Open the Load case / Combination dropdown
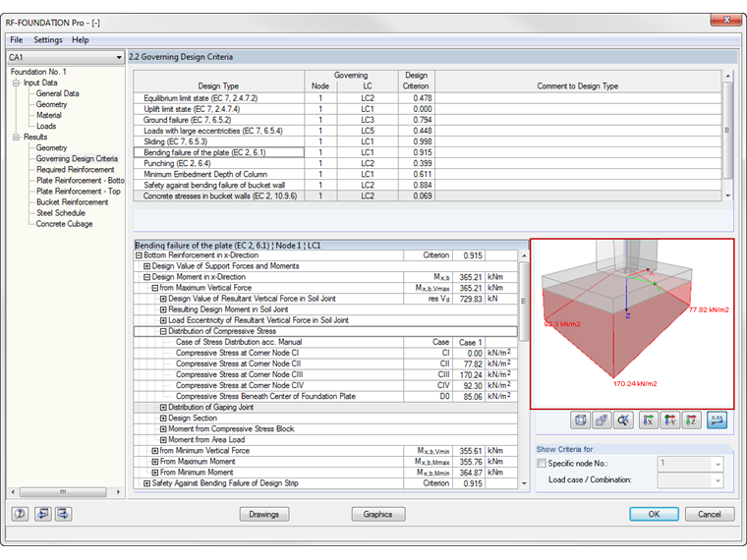This screenshot has height=560, width=747. coord(718,480)
